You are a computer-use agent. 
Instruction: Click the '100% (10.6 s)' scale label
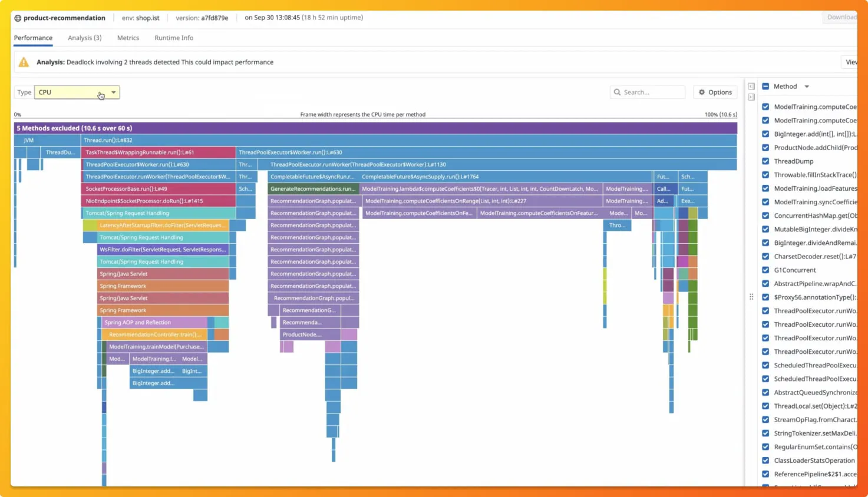[x=721, y=115]
